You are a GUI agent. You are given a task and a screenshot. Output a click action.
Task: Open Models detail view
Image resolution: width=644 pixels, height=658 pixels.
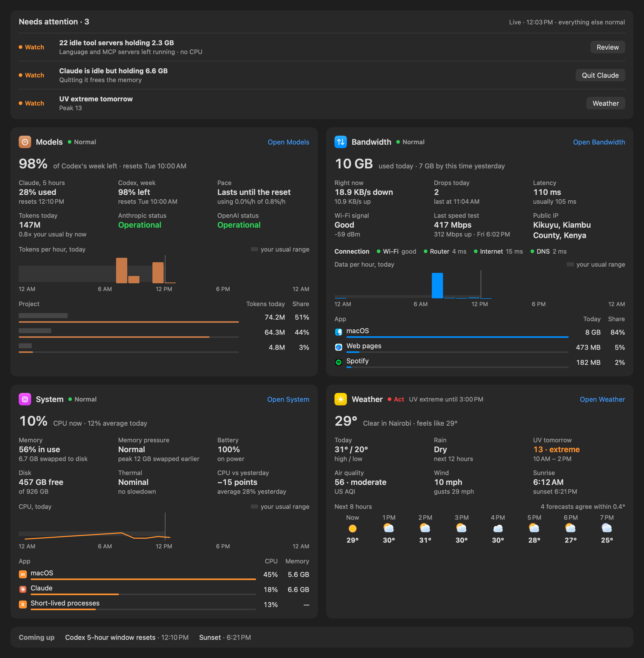coord(288,142)
